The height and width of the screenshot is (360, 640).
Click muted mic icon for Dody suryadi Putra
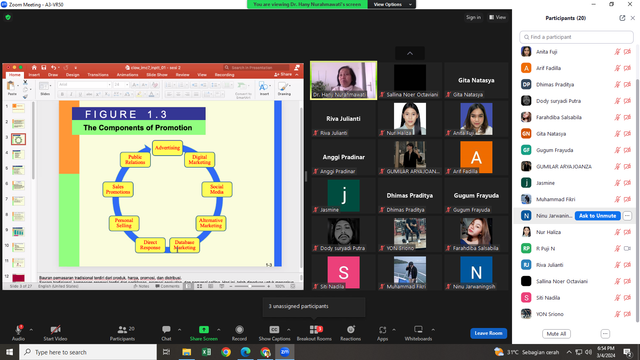(x=618, y=101)
